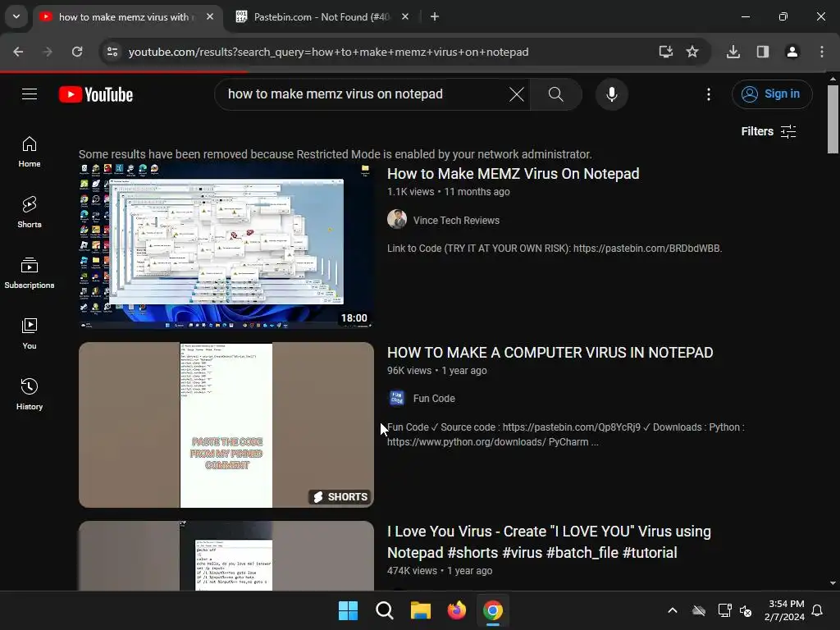
Task: Click the Fun Code channel avatar
Action: coord(397,398)
